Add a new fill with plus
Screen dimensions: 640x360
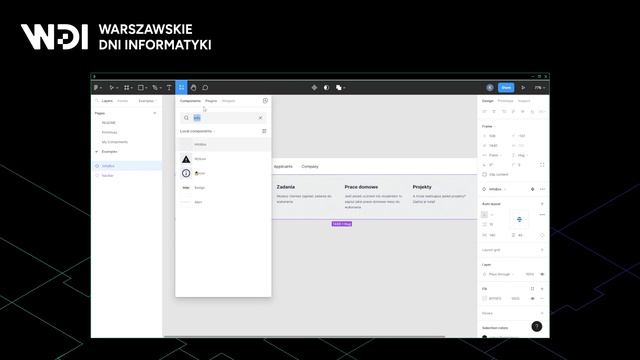[x=542, y=289]
